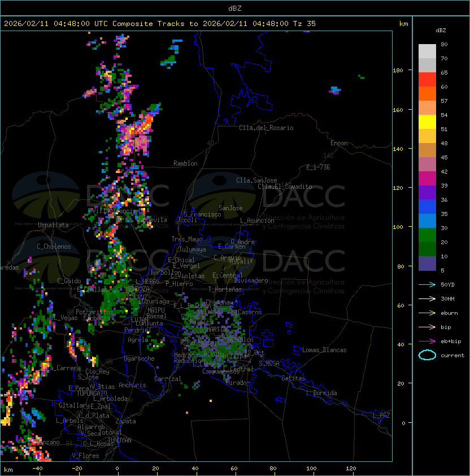Click the 'current' legend label
The image size is (470, 476).
click(x=452, y=356)
